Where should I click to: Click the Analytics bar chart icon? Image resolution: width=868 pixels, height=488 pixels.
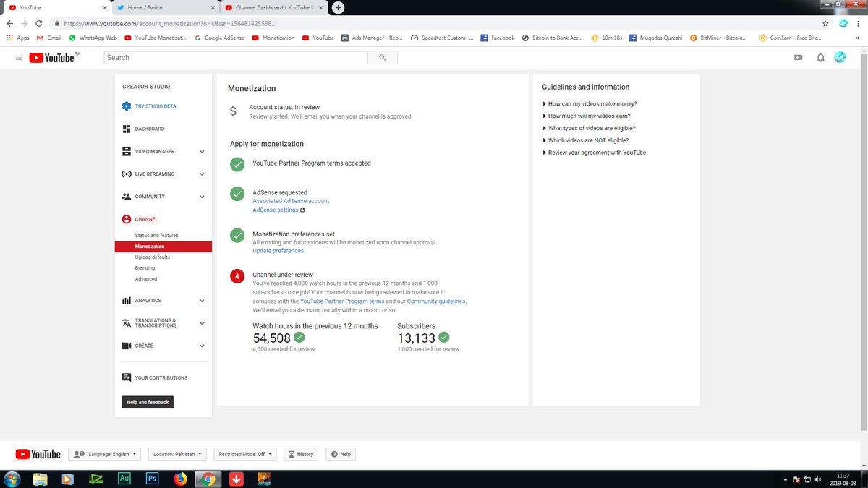coord(127,301)
